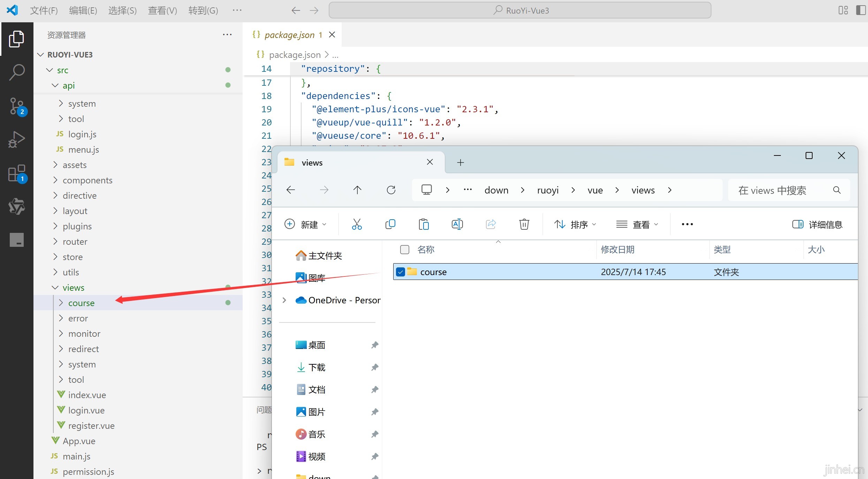The width and height of the screenshot is (868, 479).
Task: Open the Extensions view in the activity bar
Action: pos(17,173)
